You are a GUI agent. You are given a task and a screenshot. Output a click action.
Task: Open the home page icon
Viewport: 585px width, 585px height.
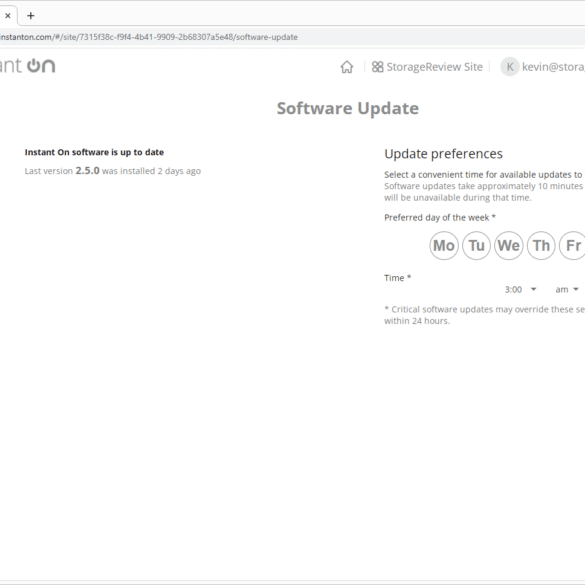click(347, 67)
